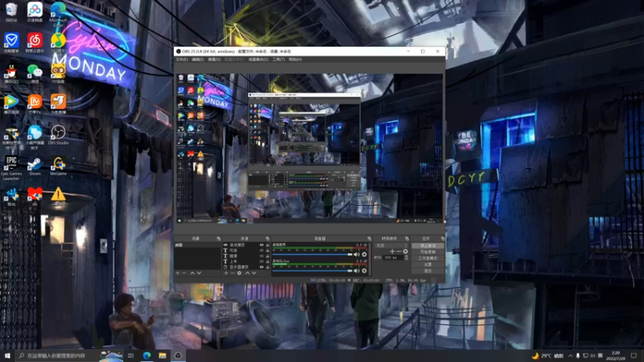Adjust transition duration stepper arrows
This screenshot has width=644, height=362.
[x=407, y=257]
